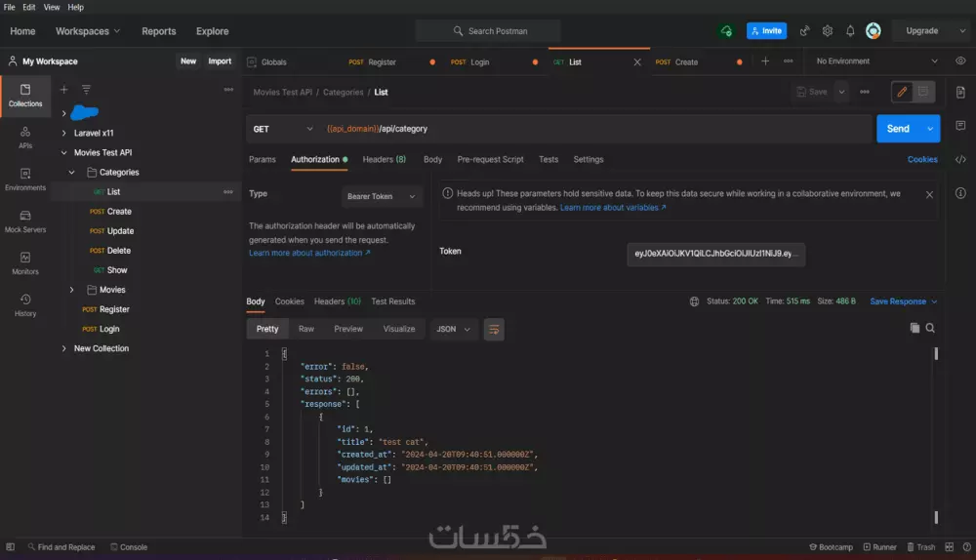Click the Token input field
The height and width of the screenshot is (560, 976).
point(715,254)
